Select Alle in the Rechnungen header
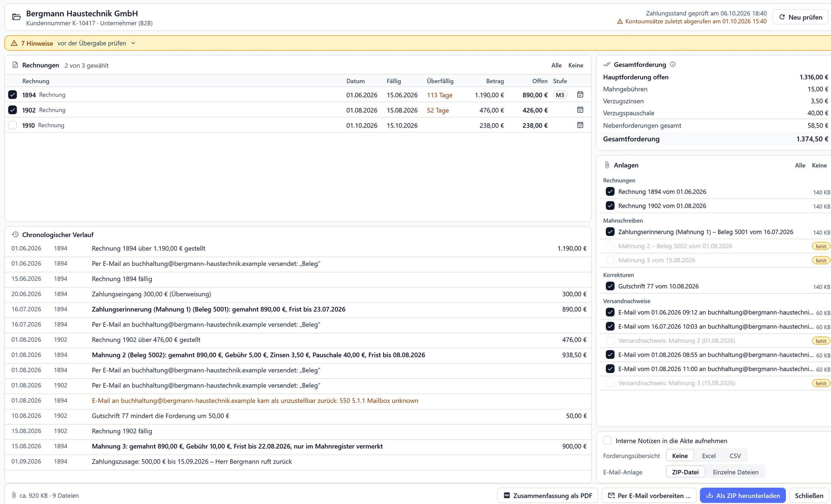 tap(556, 65)
